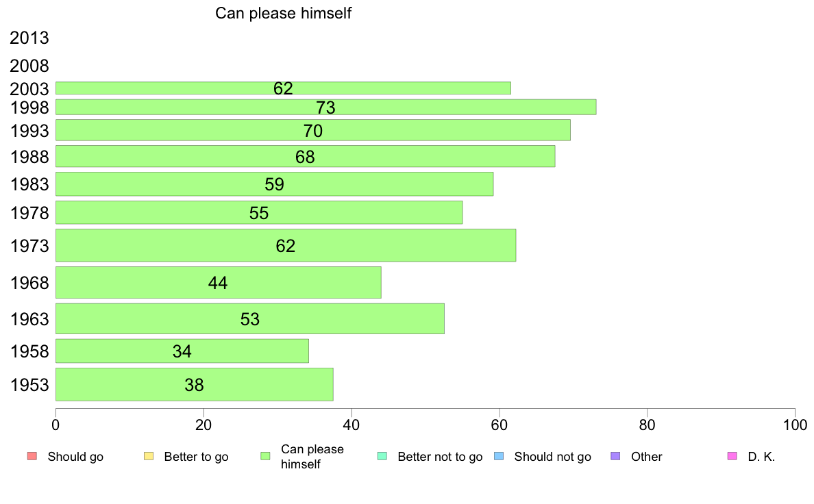The width and height of the screenshot is (814, 504).
Task: Select the 2003 bar labeled 62
Action: click(x=283, y=88)
